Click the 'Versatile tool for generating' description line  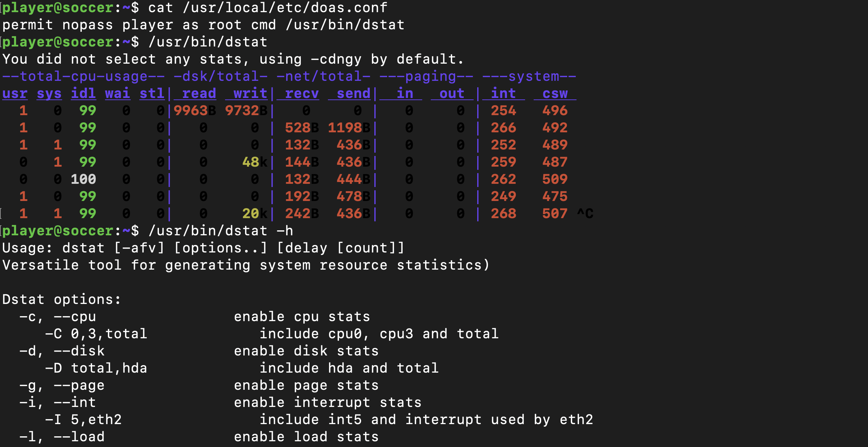point(246,265)
